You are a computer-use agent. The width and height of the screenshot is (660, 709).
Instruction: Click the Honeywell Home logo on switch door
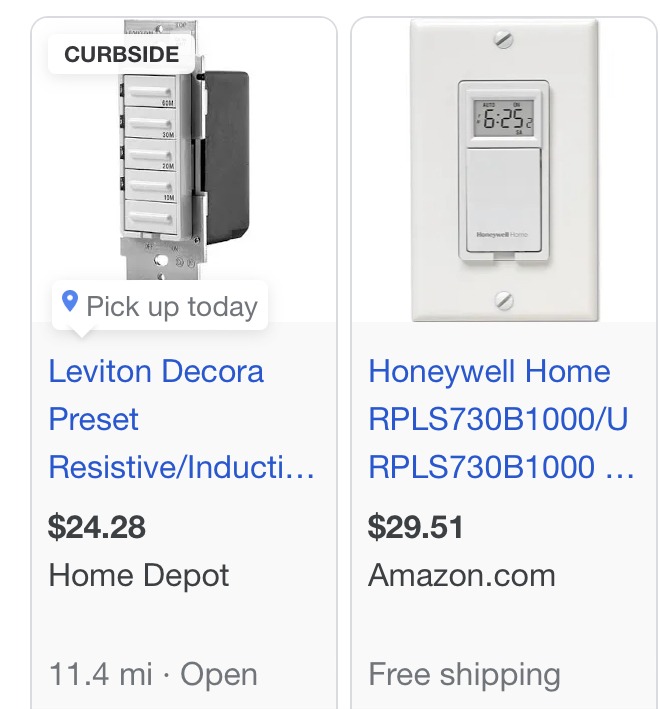coord(502,235)
